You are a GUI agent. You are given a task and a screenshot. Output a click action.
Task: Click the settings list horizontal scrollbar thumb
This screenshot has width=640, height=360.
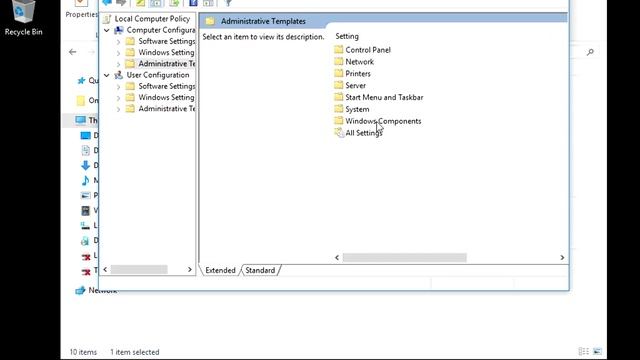[x=404, y=258]
